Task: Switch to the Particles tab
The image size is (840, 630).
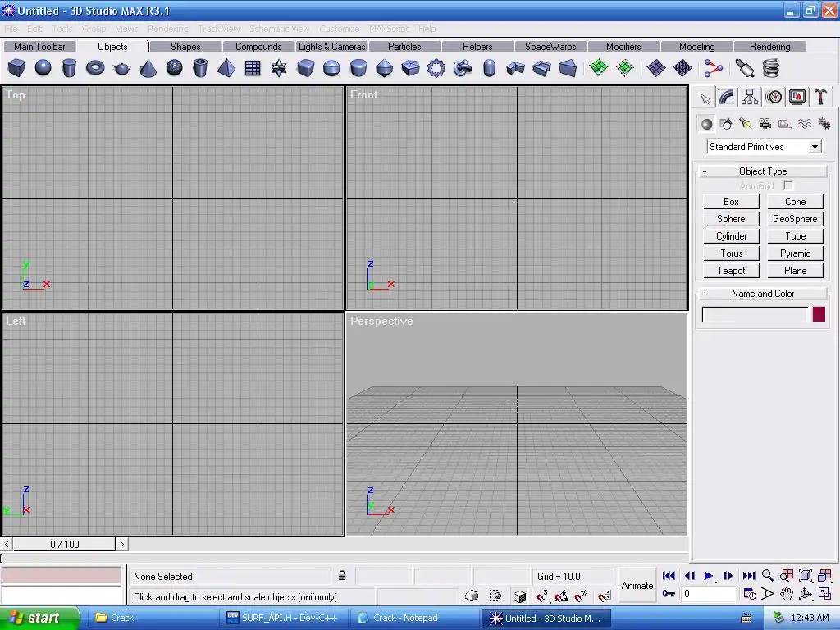Action: coord(404,47)
